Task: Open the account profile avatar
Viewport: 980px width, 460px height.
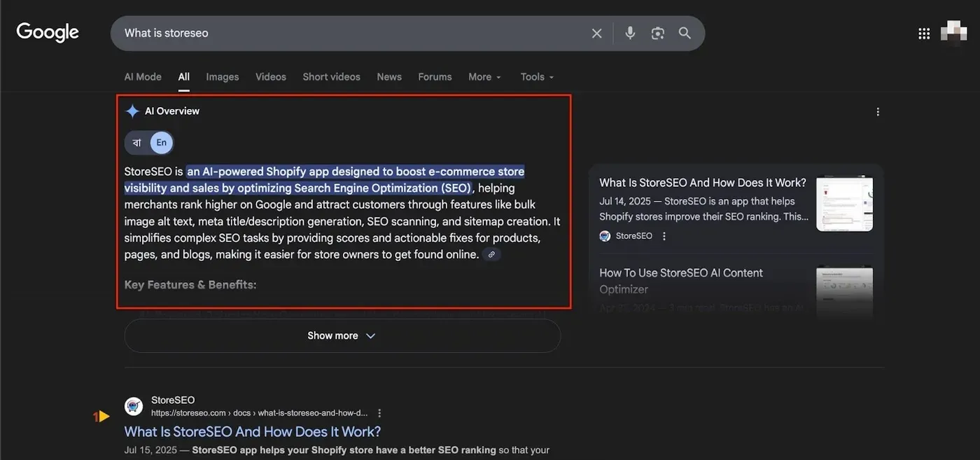Action: click(x=954, y=33)
